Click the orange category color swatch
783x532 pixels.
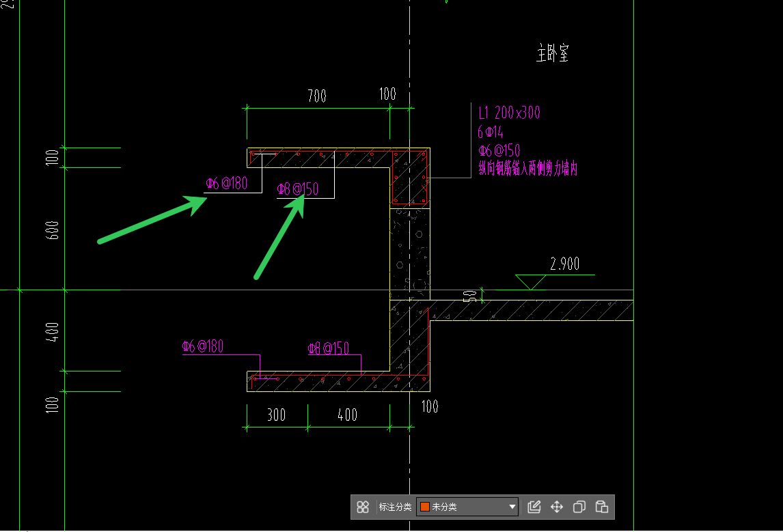(x=425, y=507)
